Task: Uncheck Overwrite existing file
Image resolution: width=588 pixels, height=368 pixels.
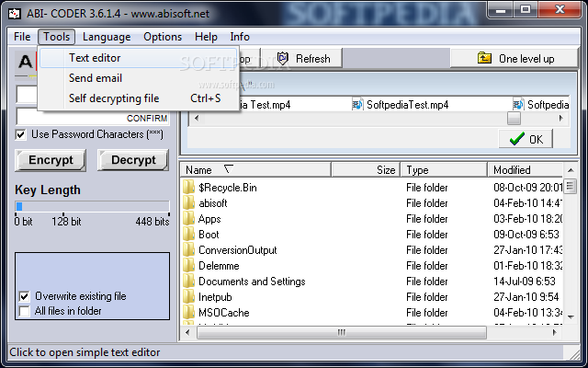Action: [x=25, y=296]
